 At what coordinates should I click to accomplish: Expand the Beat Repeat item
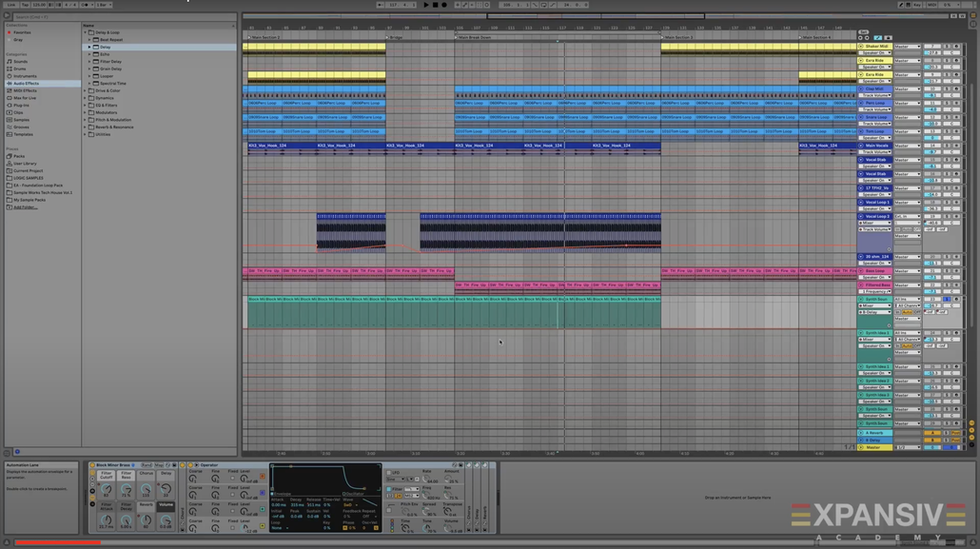click(90, 39)
